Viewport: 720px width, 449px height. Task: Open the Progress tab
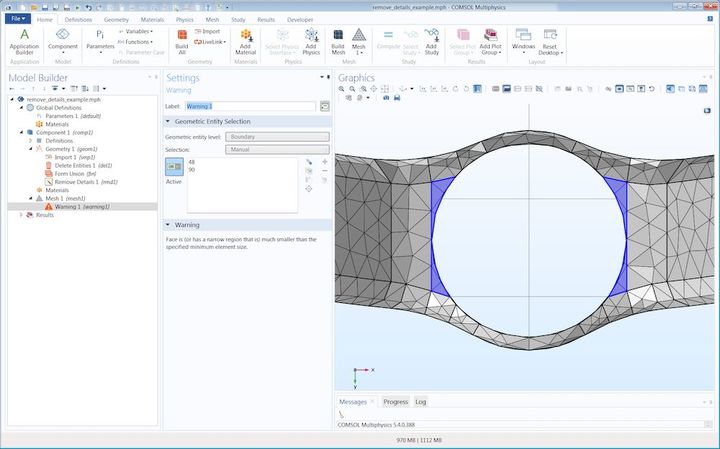pyautogui.click(x=395, y=402)
